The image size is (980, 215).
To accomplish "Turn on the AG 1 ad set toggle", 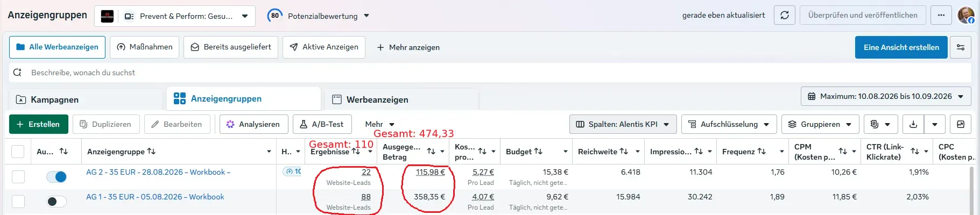I will pyautogui.click(x=57, y=202).
